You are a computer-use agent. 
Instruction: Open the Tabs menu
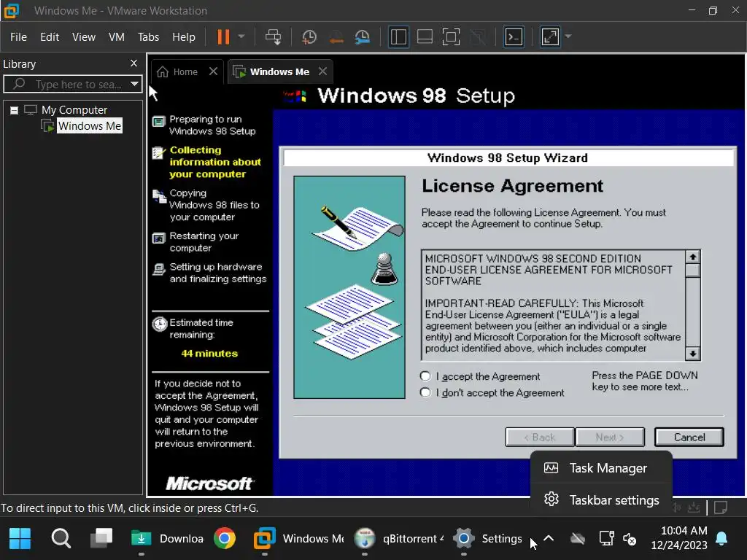tap(148, 36)
